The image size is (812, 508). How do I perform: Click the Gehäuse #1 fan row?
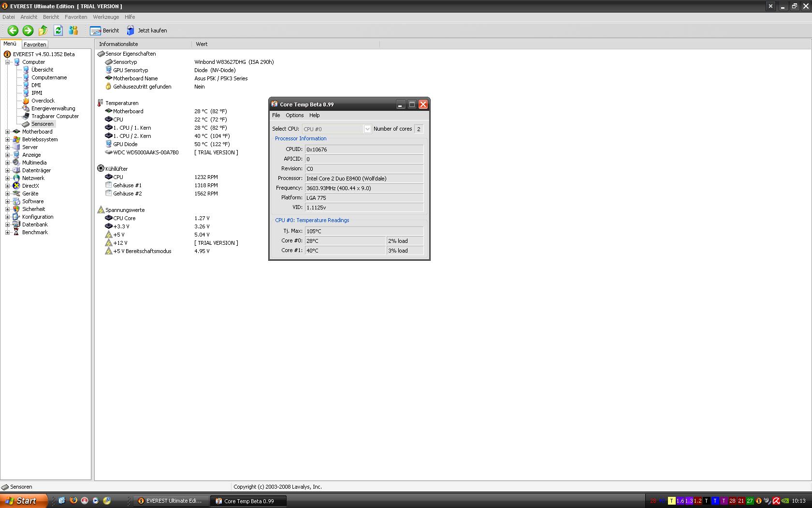(x=161, y=185)
